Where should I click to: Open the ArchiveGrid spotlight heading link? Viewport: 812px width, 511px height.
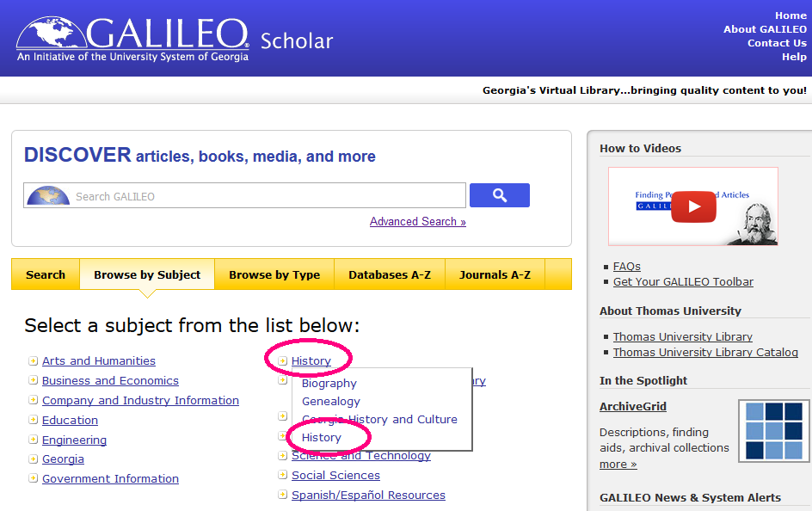click(633, 406)
